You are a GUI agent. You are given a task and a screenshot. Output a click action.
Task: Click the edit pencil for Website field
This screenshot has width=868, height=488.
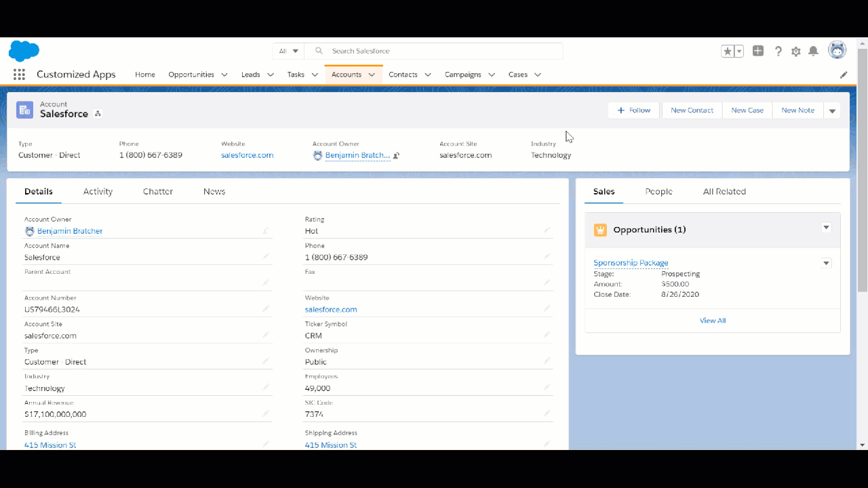(547, 309)
